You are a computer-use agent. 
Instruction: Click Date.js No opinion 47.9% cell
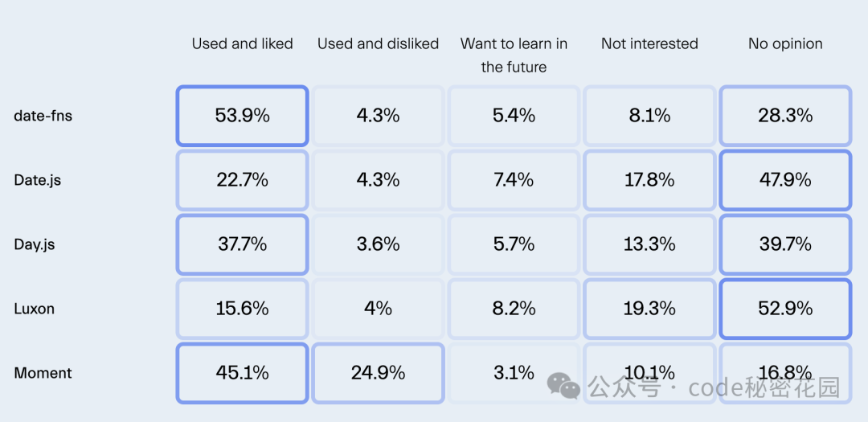[785, 180]
